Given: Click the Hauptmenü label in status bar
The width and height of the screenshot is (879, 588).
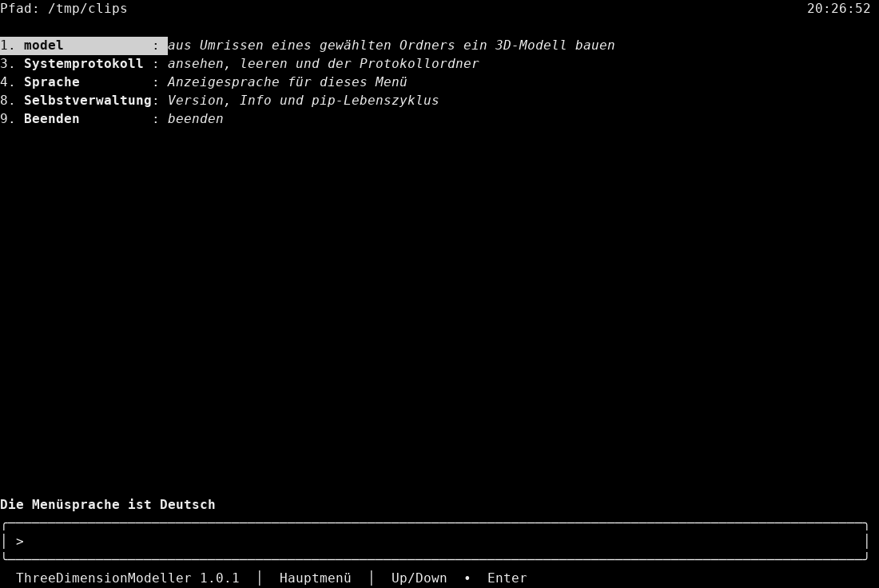Looking at the screenshot, I should point(316,578).
